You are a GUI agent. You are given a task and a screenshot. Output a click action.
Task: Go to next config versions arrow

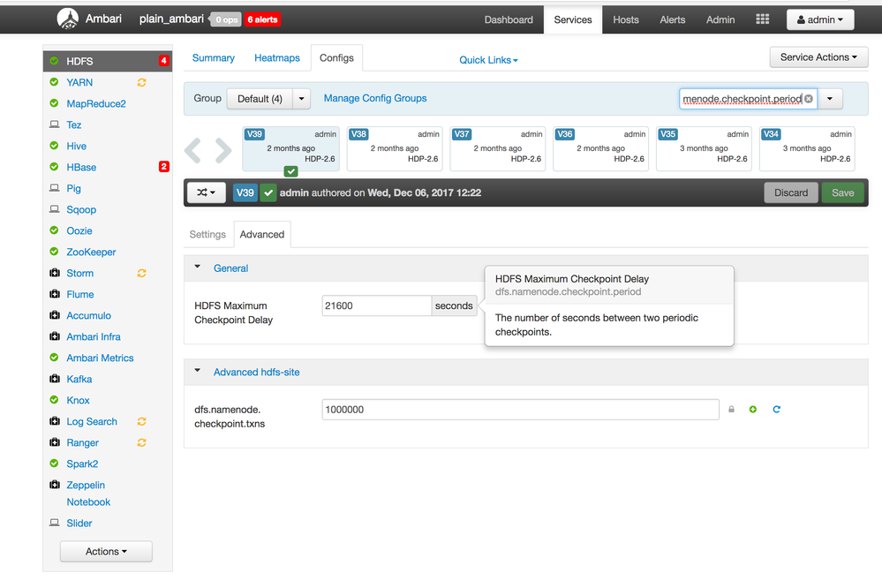click(x=223, y=150)
